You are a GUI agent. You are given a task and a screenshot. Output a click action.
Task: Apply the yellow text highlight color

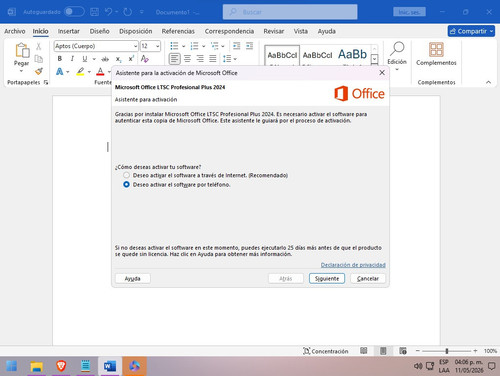click(x=80, y=71)
